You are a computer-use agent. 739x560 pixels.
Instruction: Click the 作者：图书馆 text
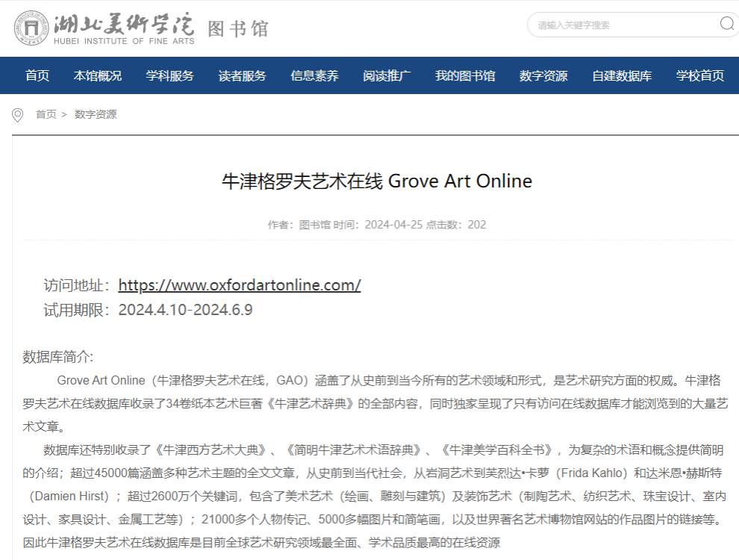click(299, 225)
